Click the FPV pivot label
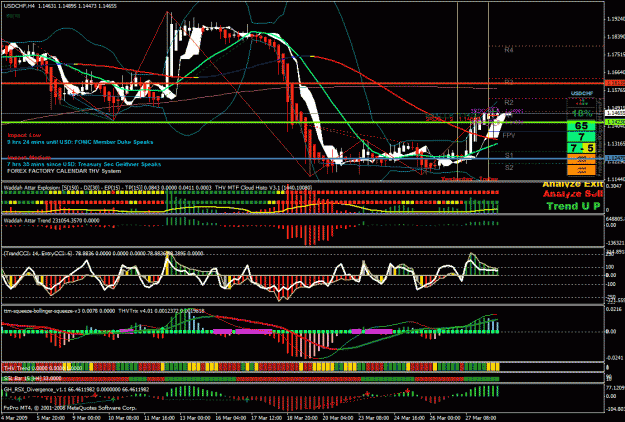625x422 pixels. coord(509,136)
